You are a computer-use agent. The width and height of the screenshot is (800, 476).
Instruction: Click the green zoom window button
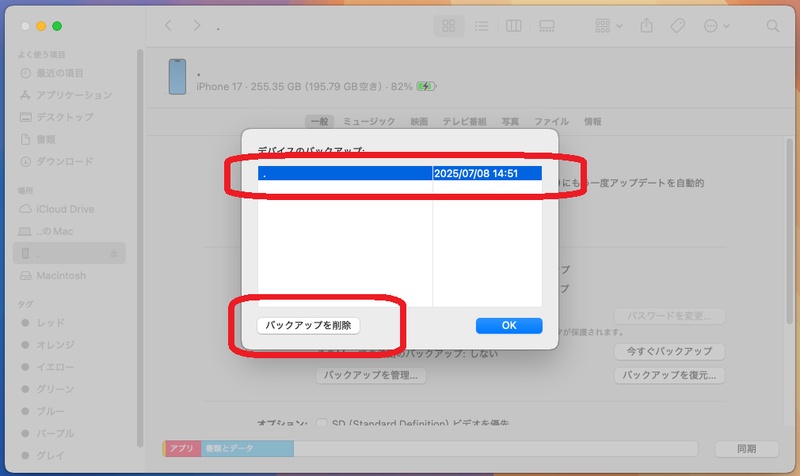57,26
